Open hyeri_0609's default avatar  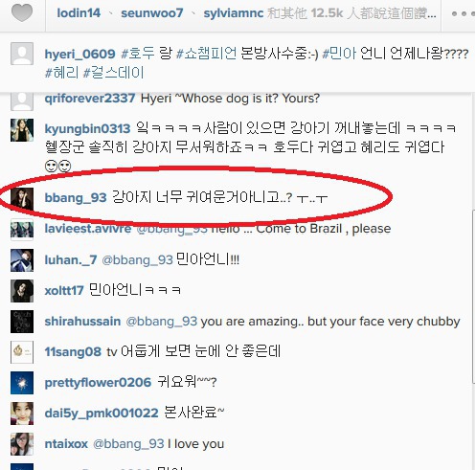coord(22,54)
